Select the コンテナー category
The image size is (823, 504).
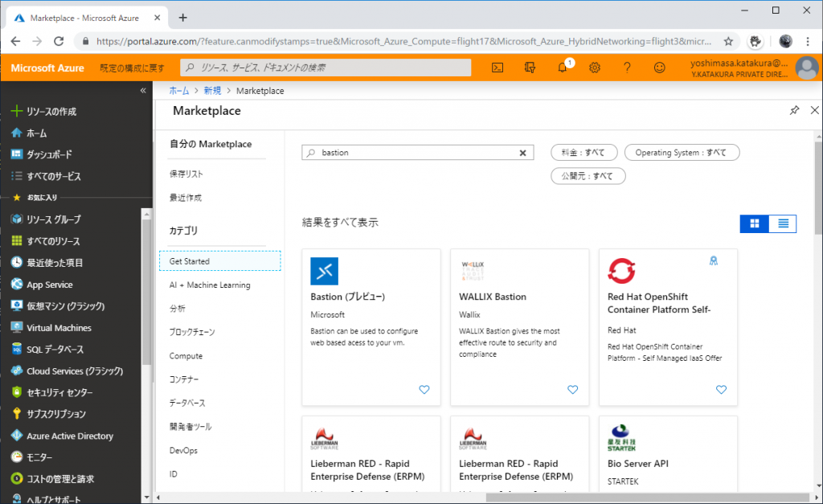click(x=184, y=379)
